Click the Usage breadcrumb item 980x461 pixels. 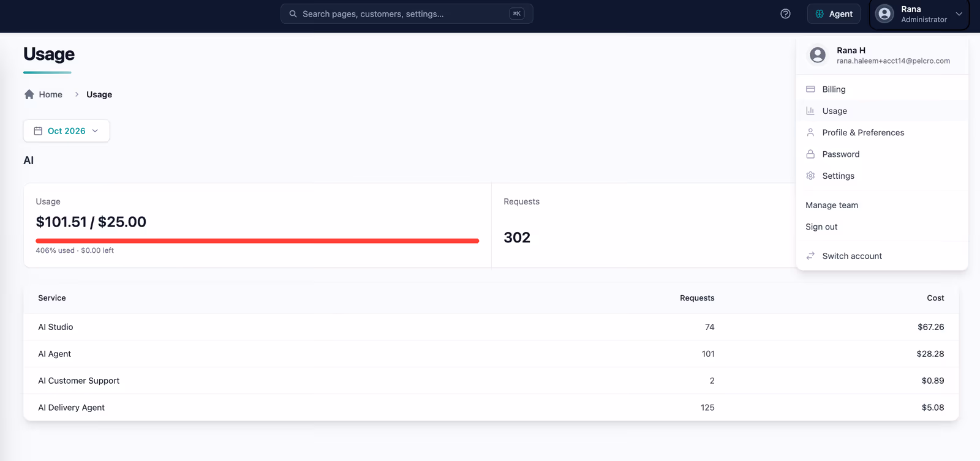(99, 94)
